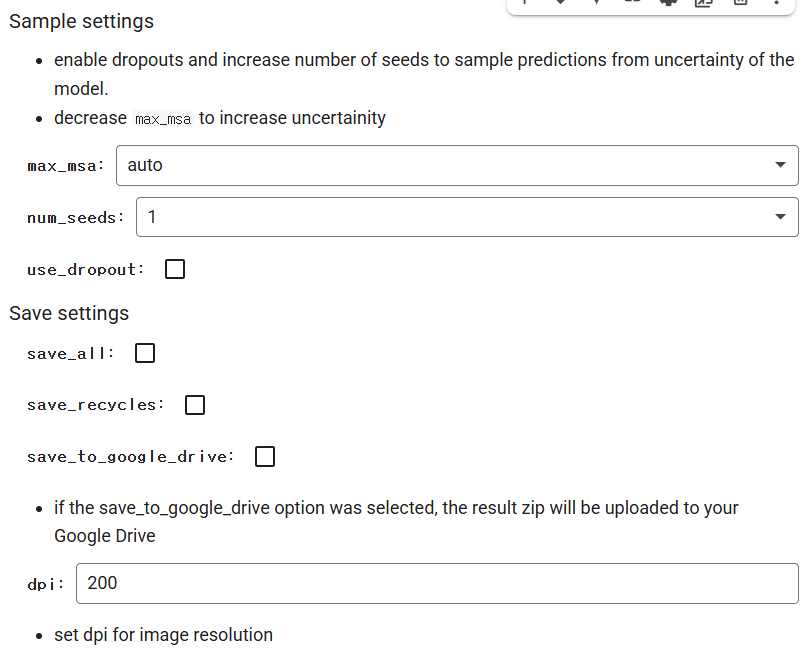Click the Sample settings heading
The image size is (805, 660).
(81, 22)
